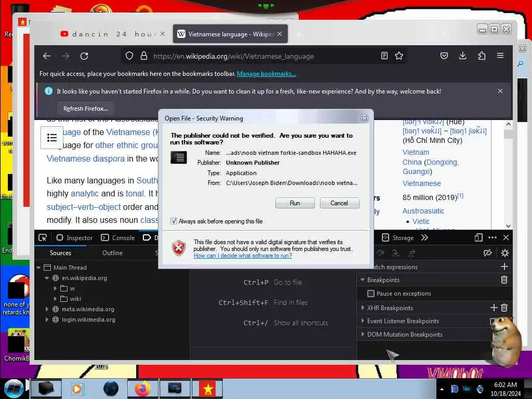The height and width of the screenshot is (399, 532).
Task: Expand XHR Breakpoints section
Action: [362, 308]
